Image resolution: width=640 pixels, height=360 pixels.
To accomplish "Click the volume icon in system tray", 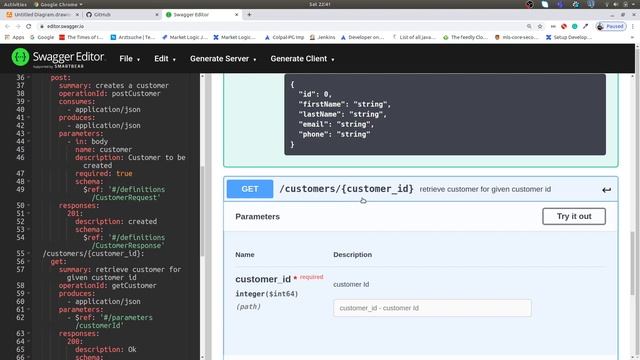I will pyautogui.click(x=616, y=4).
